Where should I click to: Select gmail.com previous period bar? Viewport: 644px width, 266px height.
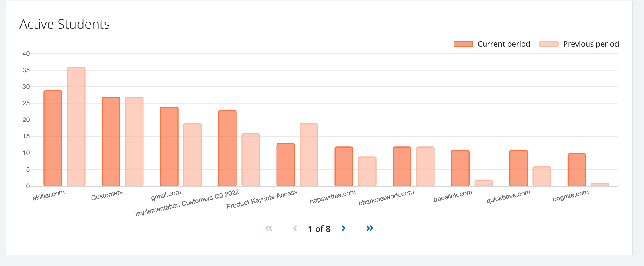click(x=193, y=155)
